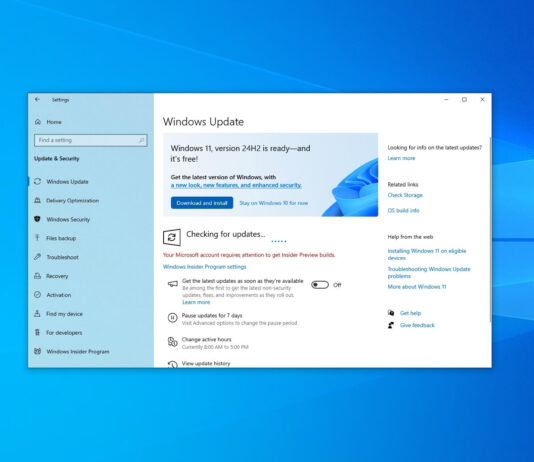Choose Stay on Windows 10 for now
534x462 pixels.
273,203
